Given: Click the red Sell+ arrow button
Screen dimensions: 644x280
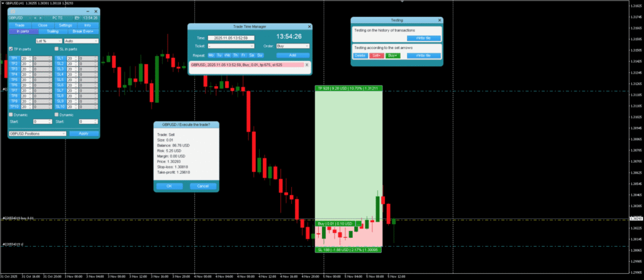Looking at the screenshot, I should point(376,55).
